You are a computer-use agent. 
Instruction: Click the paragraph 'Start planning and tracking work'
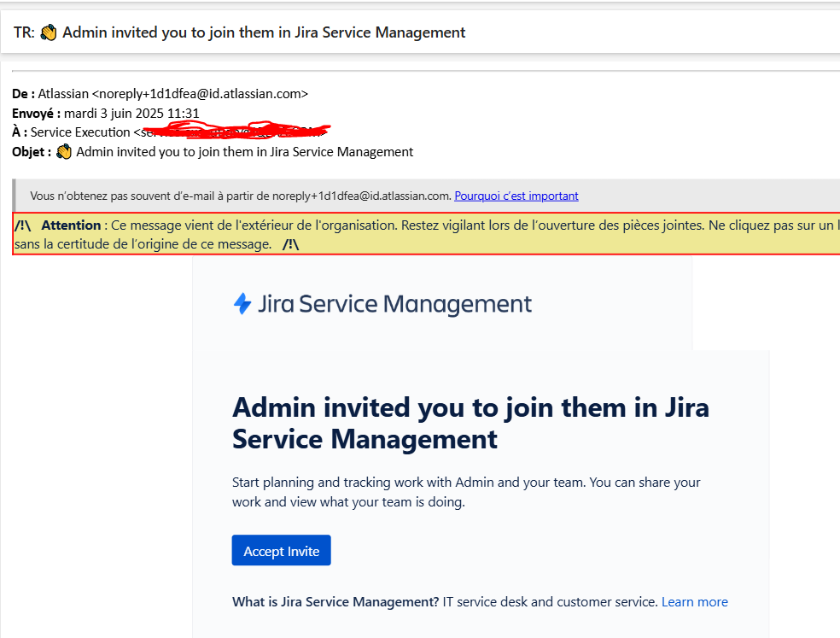click(x=466, y=492)
